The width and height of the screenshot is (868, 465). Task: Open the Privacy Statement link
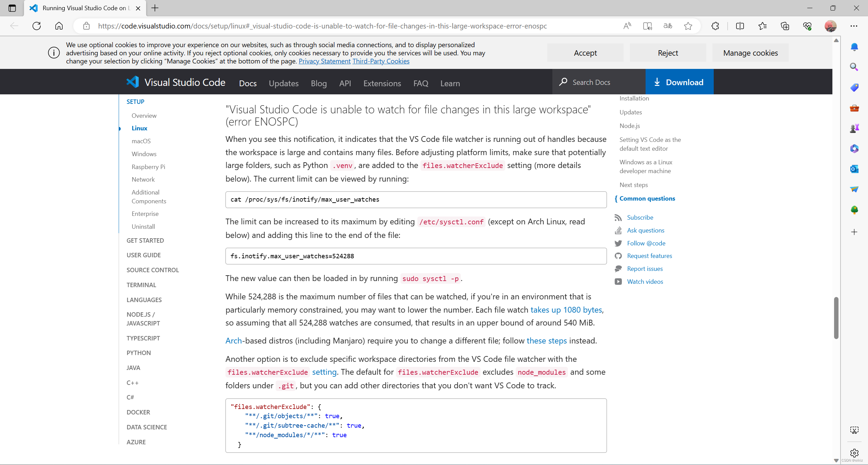(x=324, y=61)
